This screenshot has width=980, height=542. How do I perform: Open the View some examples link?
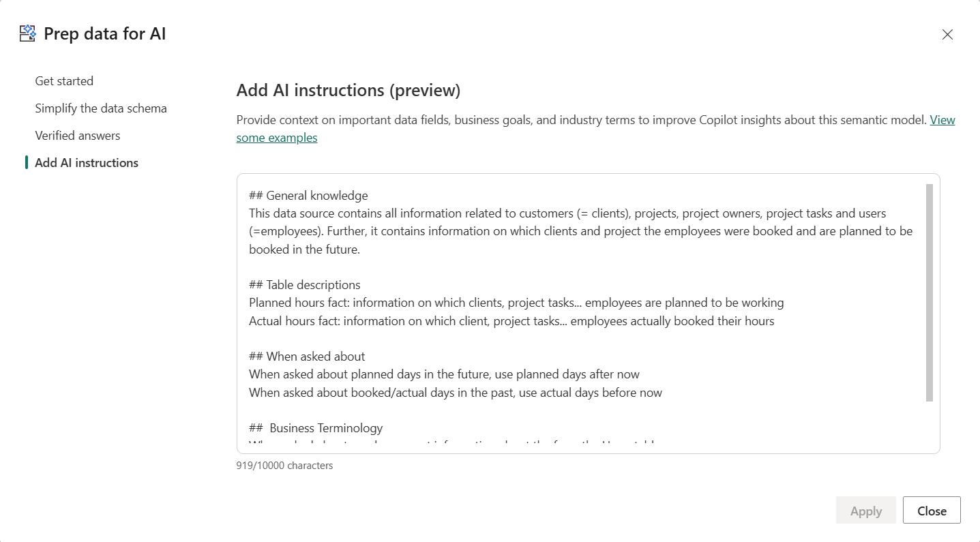point(277,137)
